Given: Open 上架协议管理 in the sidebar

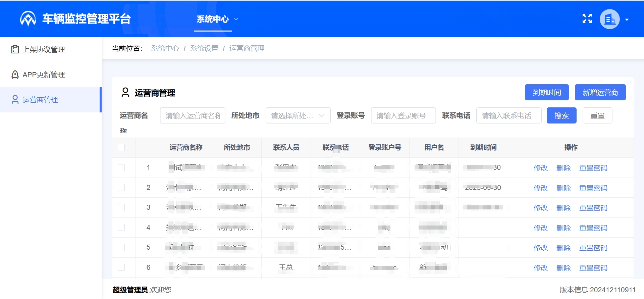Looking at the screenshot, I should pyautogui.click(x=44, y=49).
